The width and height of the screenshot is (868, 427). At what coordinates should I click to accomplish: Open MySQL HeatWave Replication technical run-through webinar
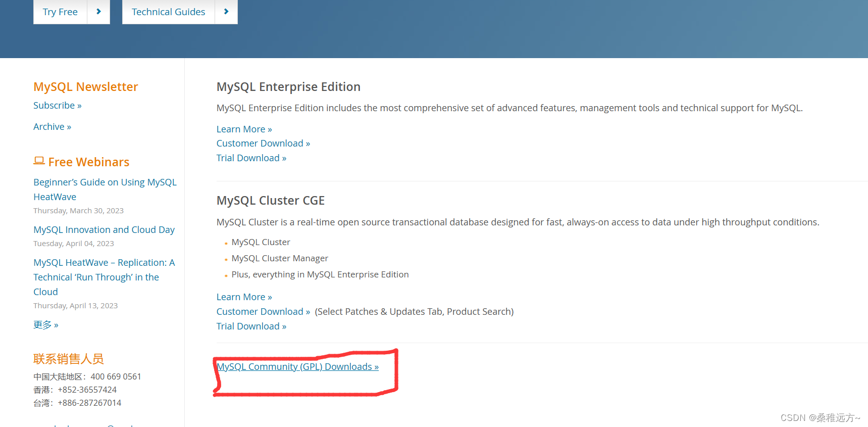coord(104,277)
